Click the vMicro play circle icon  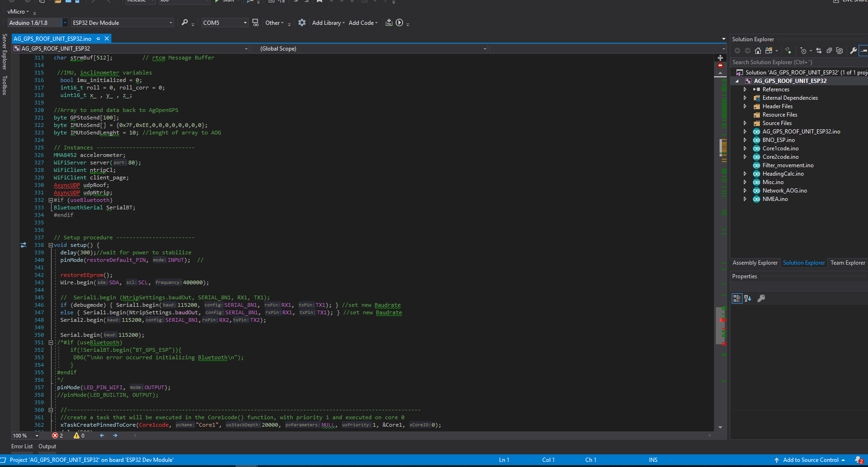(399, 22)
